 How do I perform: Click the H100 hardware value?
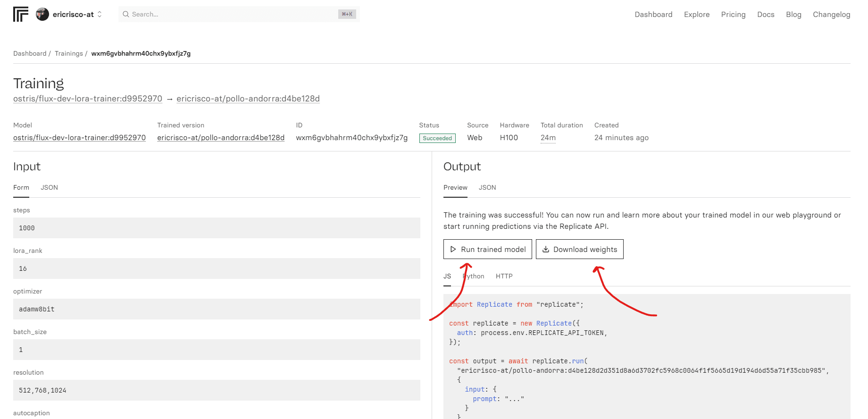click(x=509, y=138)
